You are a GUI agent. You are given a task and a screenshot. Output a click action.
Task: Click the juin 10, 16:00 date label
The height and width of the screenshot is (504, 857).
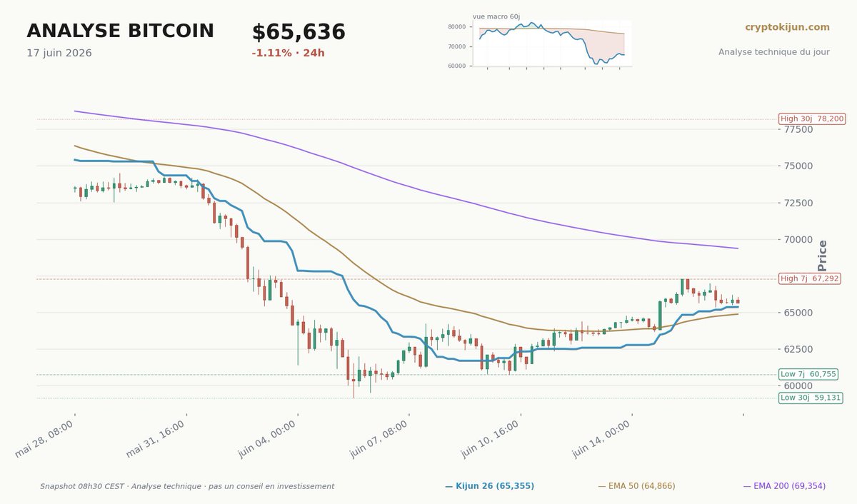pyautogui.click(x=491, y=438)
